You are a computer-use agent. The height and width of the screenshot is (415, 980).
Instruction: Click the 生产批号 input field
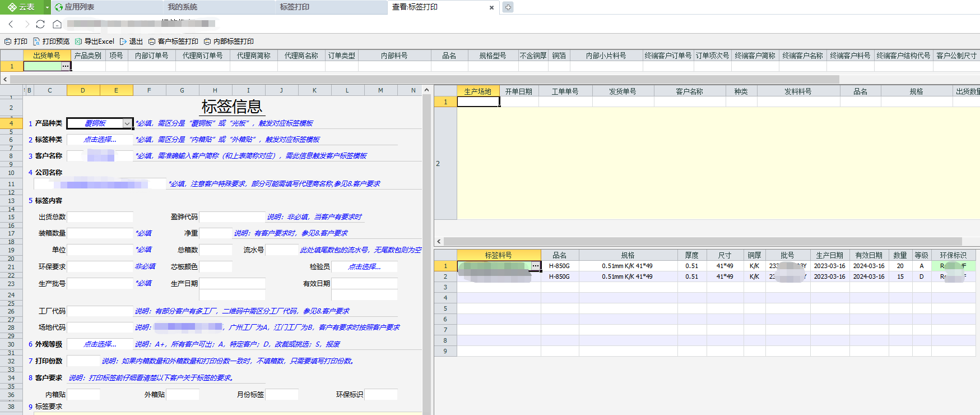pyautogui.click(x=100, y=284)
